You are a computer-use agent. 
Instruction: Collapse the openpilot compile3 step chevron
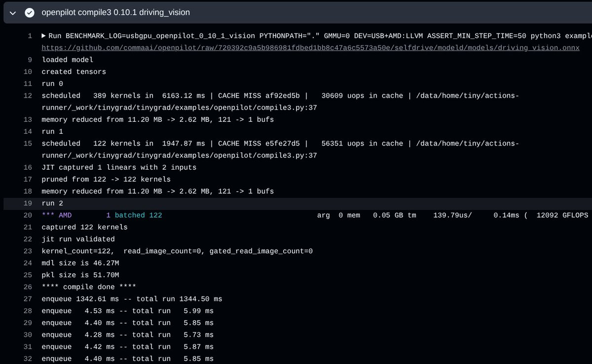tap(14, 12)
